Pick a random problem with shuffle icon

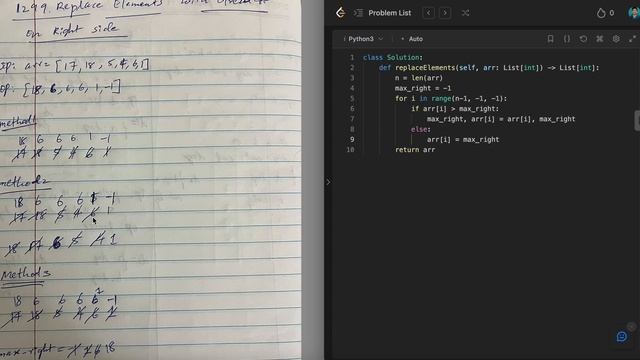[x=465, y=13]
